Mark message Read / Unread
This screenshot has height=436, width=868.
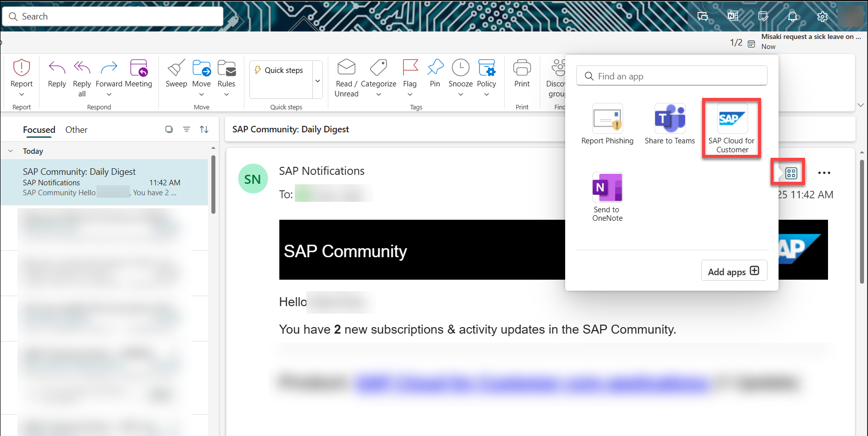click(x=346, y=78)
